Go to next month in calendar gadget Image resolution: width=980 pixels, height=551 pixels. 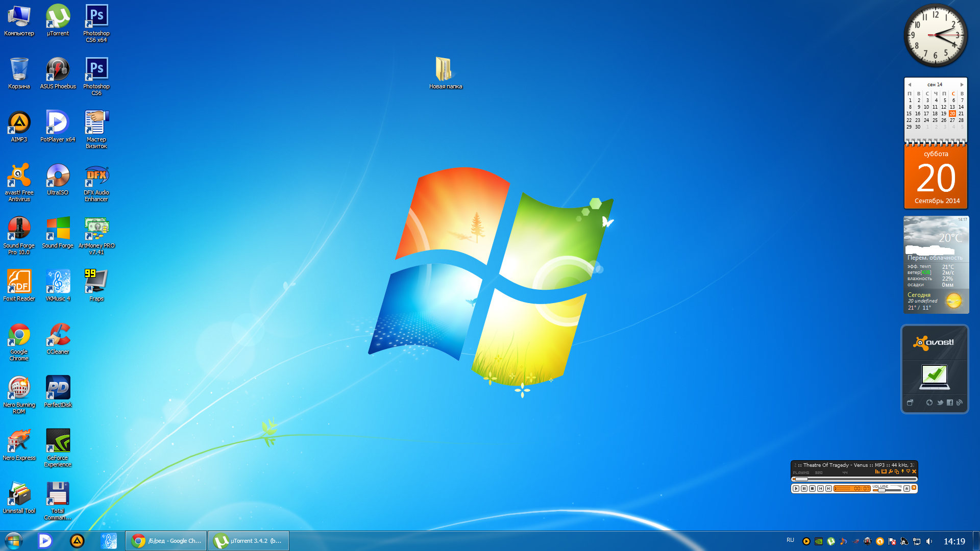(962, 85)
